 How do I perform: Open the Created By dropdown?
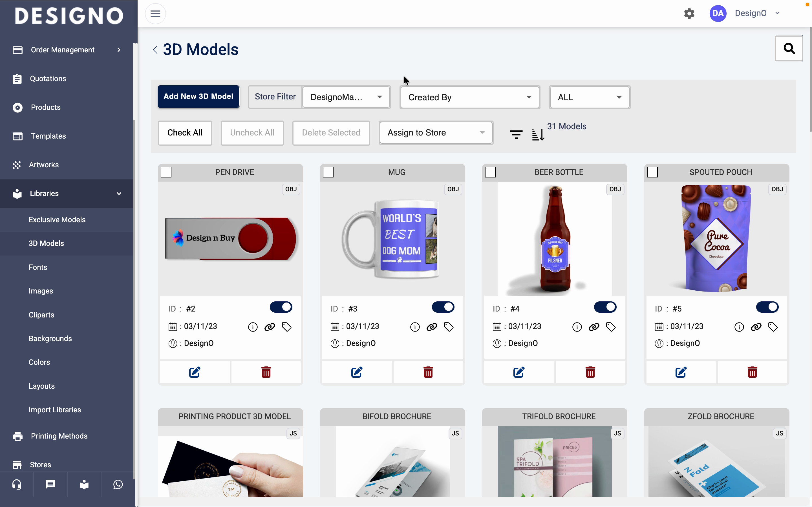click(470, 97)
